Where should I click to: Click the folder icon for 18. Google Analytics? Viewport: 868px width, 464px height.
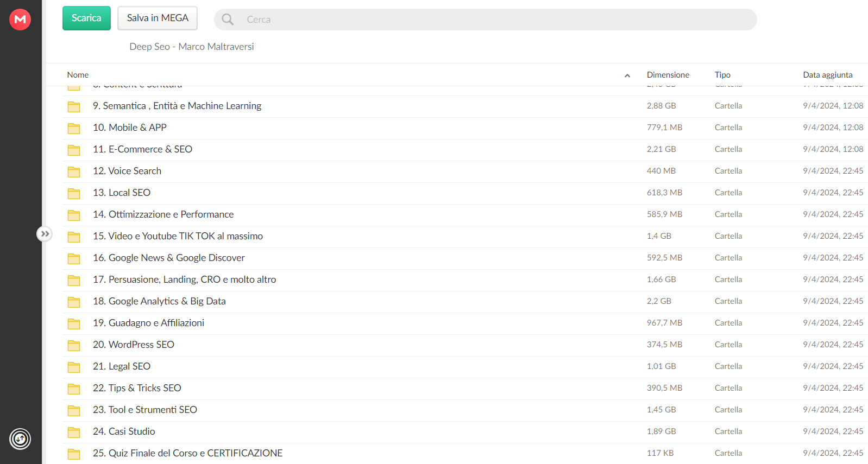click(x=74, y=302)
